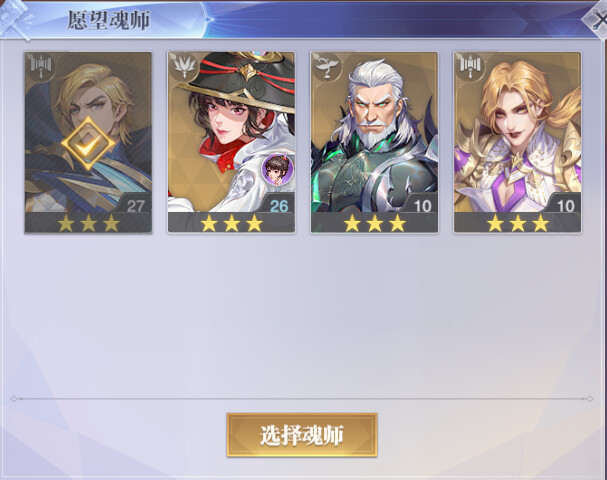607x480 pixels.
Task: Click the three-star rating under the elder card
Action: [374, 224]
